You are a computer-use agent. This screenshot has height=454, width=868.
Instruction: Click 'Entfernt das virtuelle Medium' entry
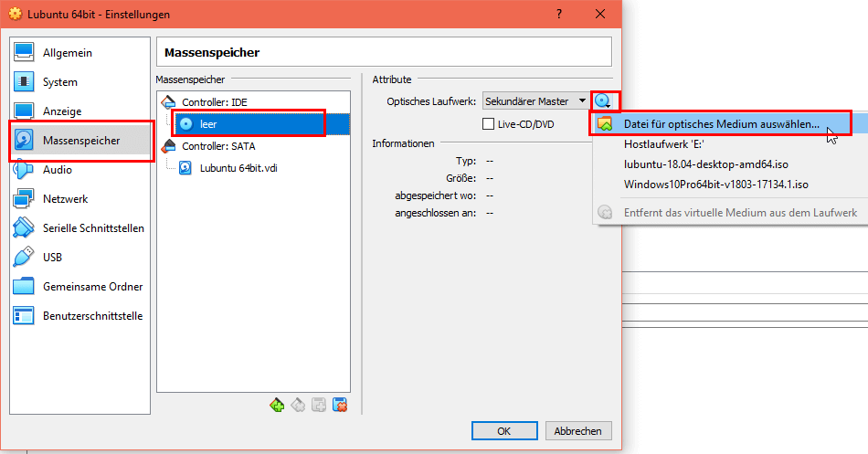730,213
